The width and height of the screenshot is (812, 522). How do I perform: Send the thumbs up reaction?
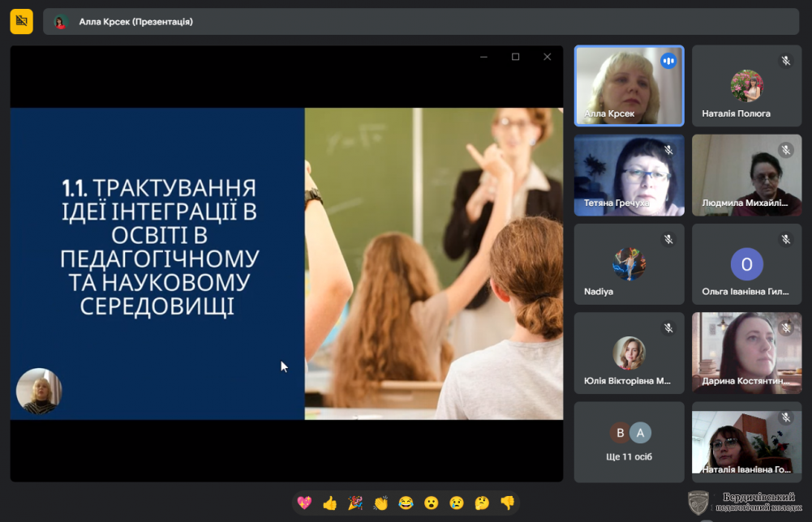(329, 503)
